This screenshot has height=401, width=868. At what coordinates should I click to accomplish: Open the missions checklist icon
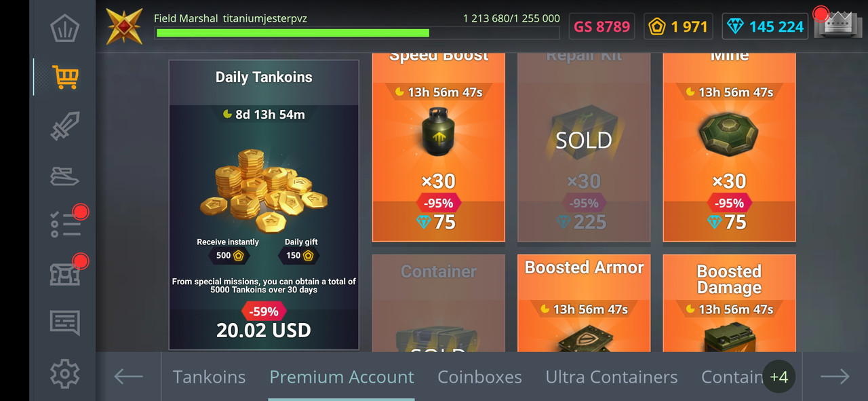pos(66,225)
